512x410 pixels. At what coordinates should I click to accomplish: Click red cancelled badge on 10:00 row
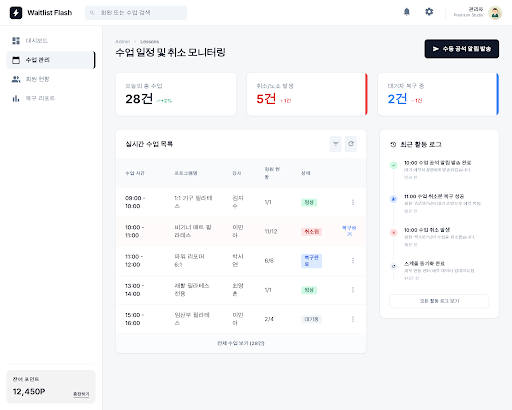tap(311, 231)
